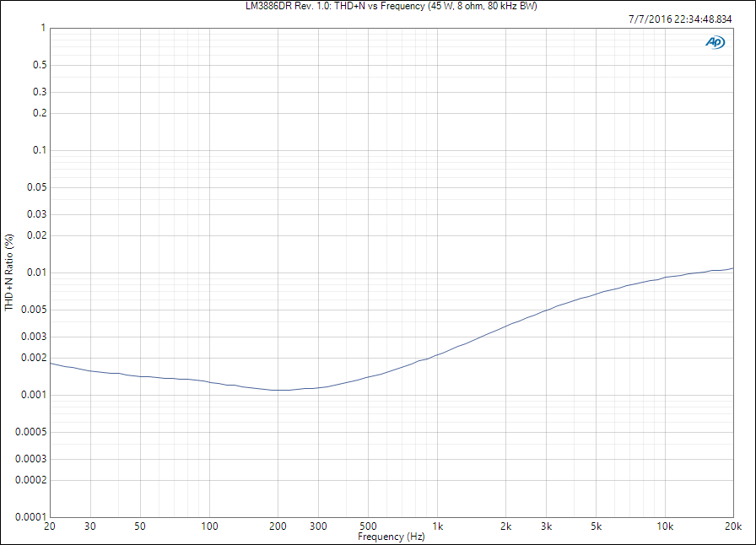The image size is (756, 545).
Task: Click the x-axis tick label '3k'
Action: click(546, 526)
